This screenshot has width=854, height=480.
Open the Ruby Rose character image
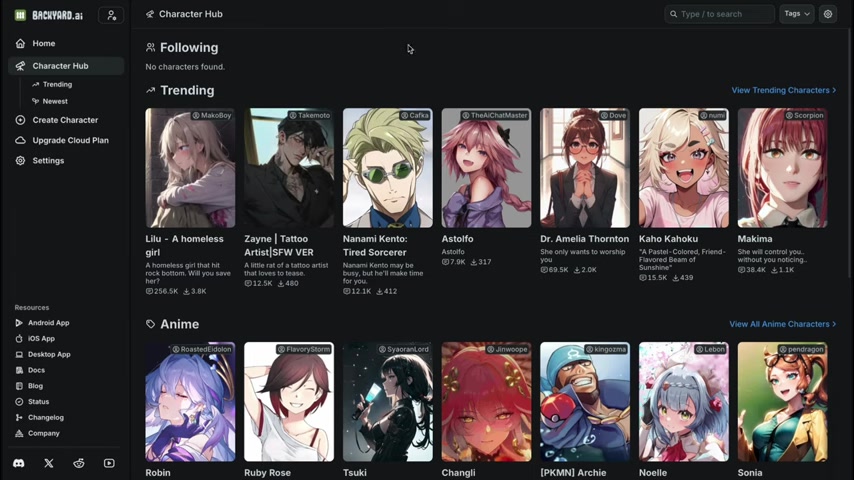(289, 402)
